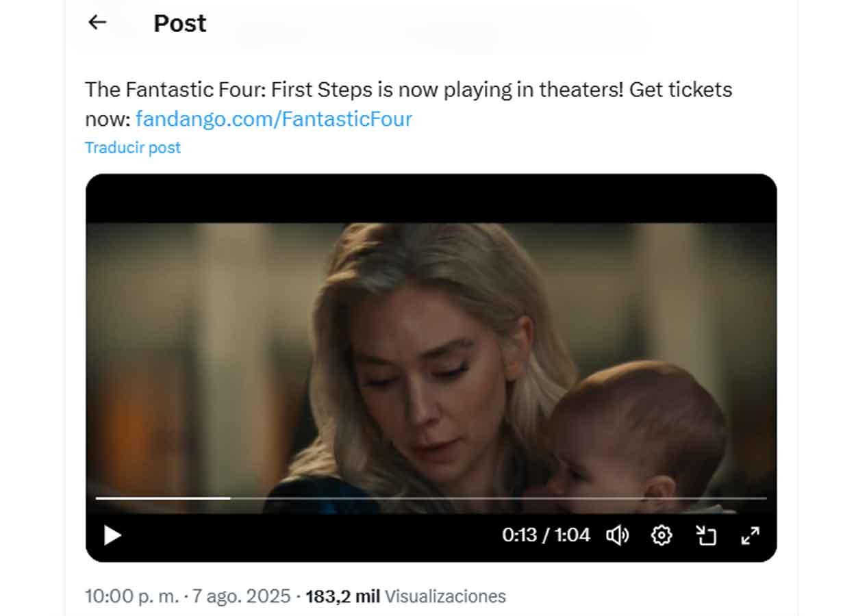Viewport: 856px width, 616px height.
Task: Mute the video with the speaker icon
Action: point(617,535)
